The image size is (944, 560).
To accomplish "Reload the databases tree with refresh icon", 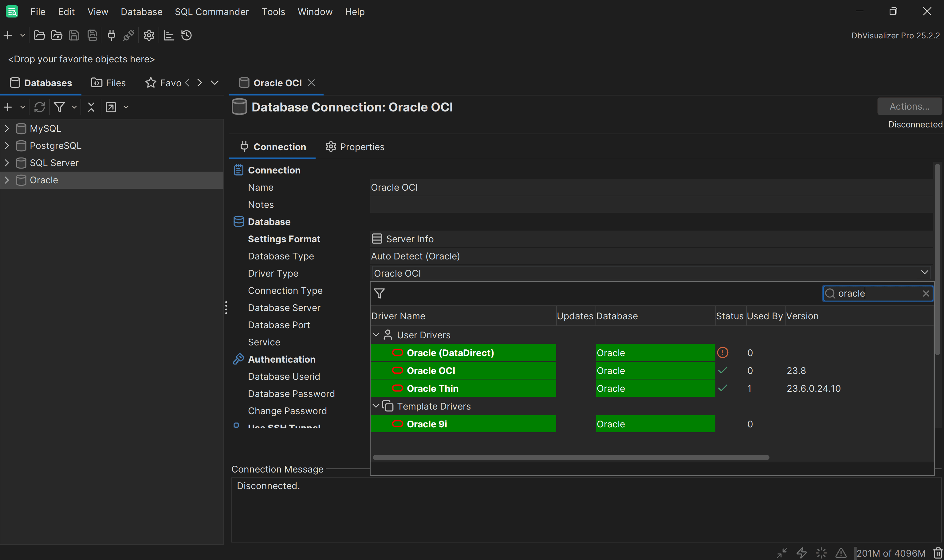I will (x=40, y=107).
